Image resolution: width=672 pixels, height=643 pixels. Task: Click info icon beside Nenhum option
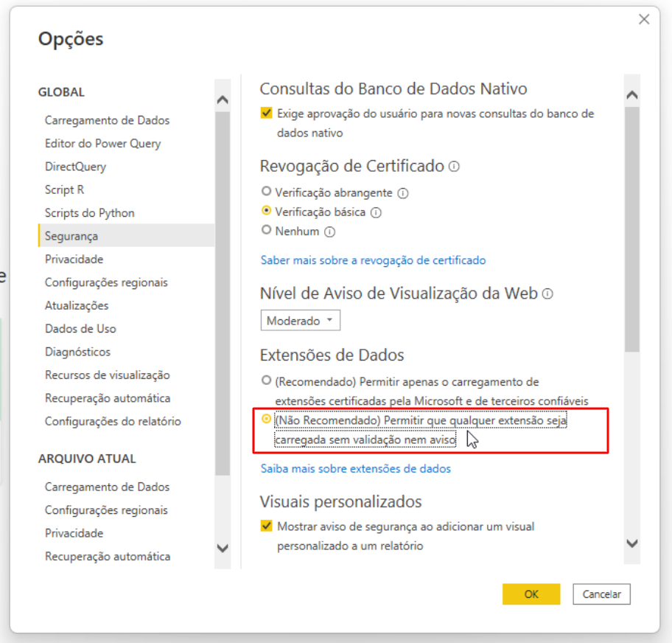(329, 232)
